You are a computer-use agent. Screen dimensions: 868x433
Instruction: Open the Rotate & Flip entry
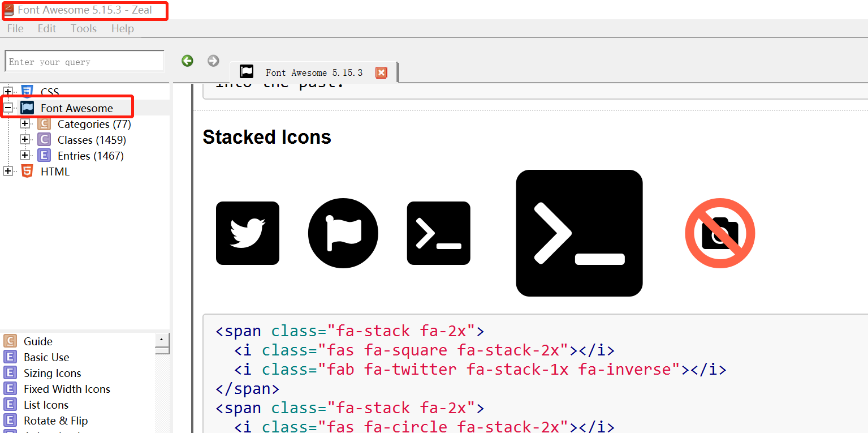[55, 420]
